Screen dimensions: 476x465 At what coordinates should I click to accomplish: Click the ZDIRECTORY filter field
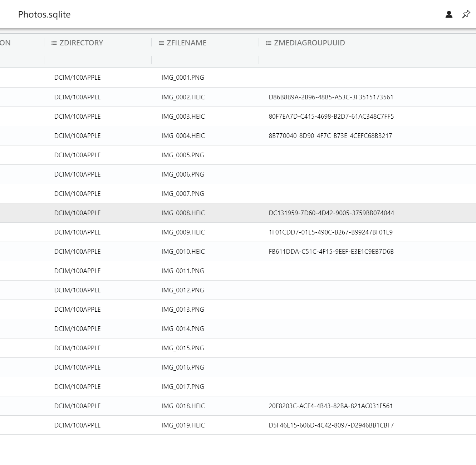tap(98, 60)
